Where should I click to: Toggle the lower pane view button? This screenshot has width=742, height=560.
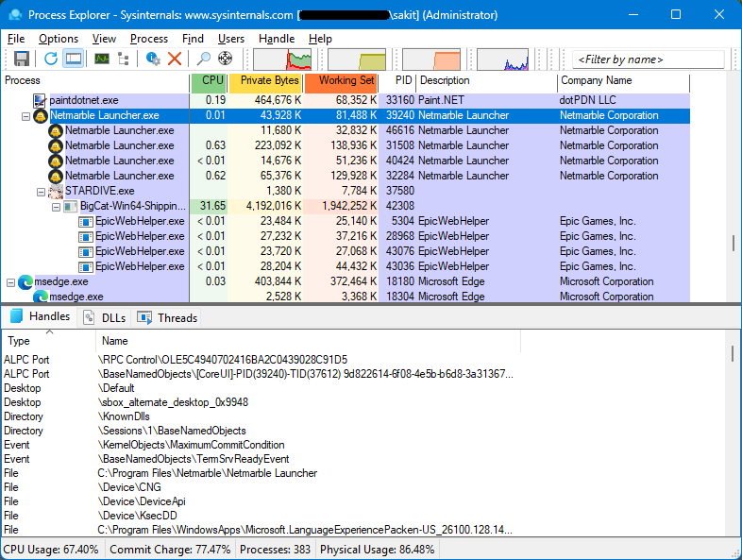pyautogui.click(x=74, y=59)
